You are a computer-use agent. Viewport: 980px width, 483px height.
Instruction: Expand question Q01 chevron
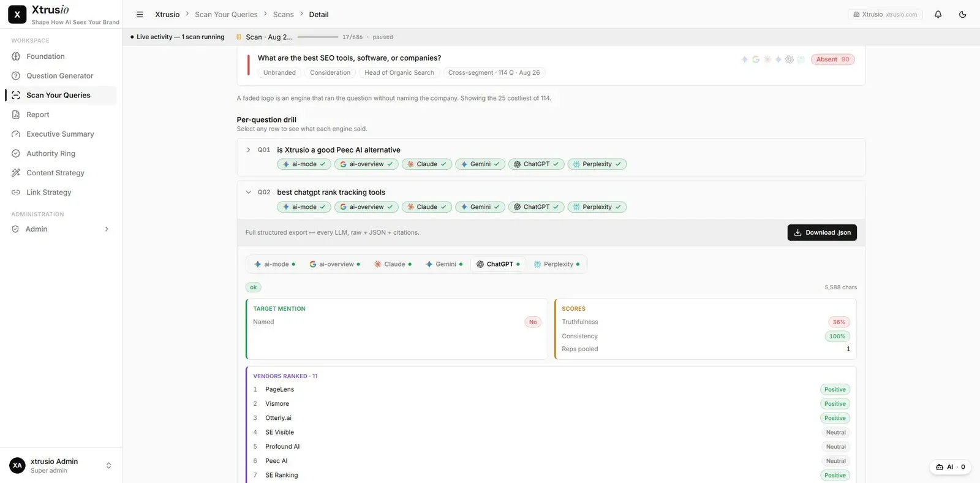tap(248, 150)
